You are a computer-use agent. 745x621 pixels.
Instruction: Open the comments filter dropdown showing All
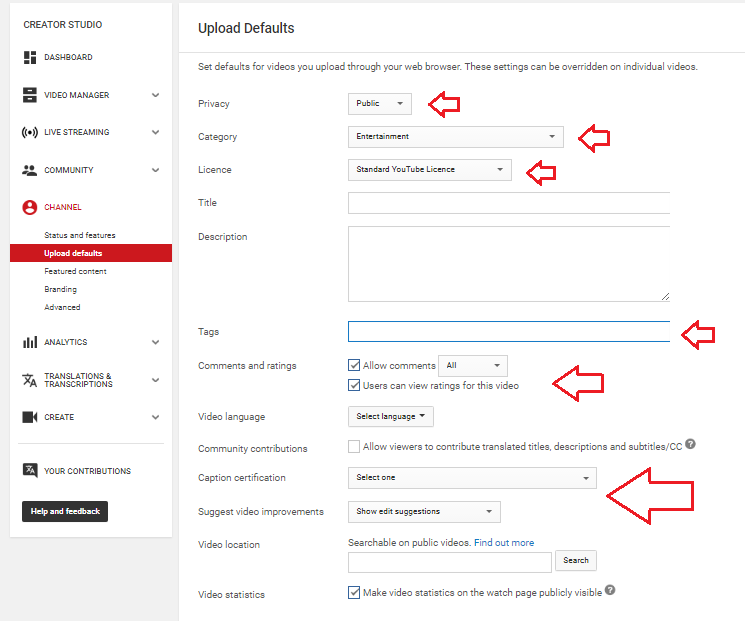pyautogui.click(x=473, y=365)
